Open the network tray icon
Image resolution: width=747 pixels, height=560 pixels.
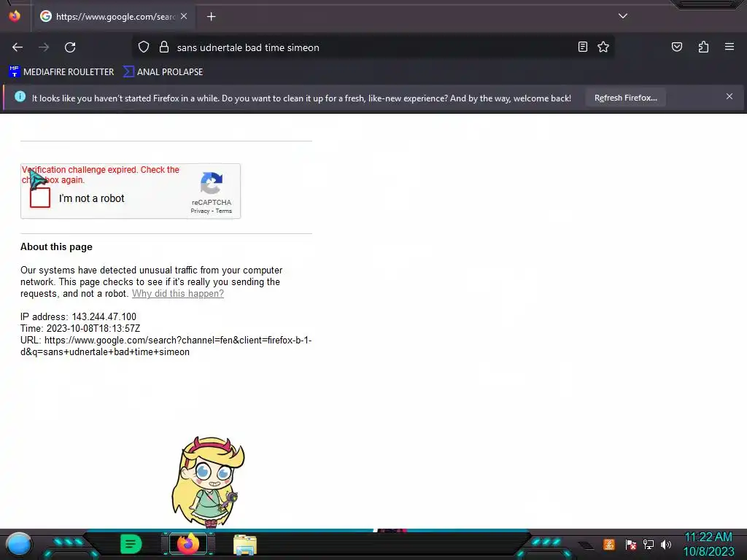tap(649, 544)
